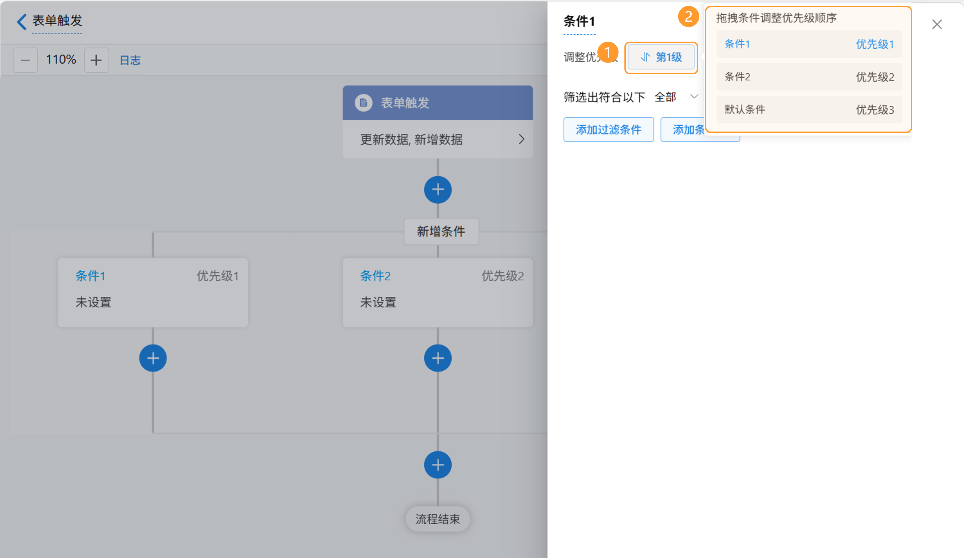Click the zoom in plus button
964x560 pixels.
[96, 60]
